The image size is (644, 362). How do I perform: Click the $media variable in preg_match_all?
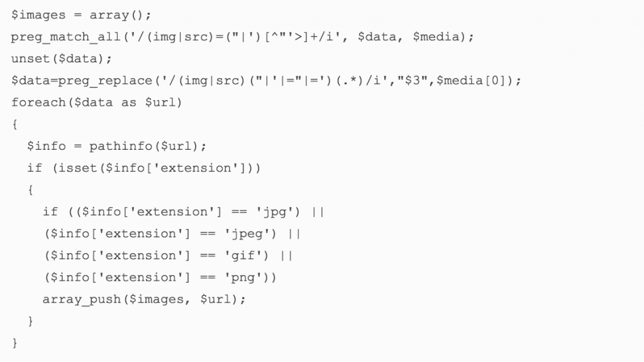coord(436,37)
